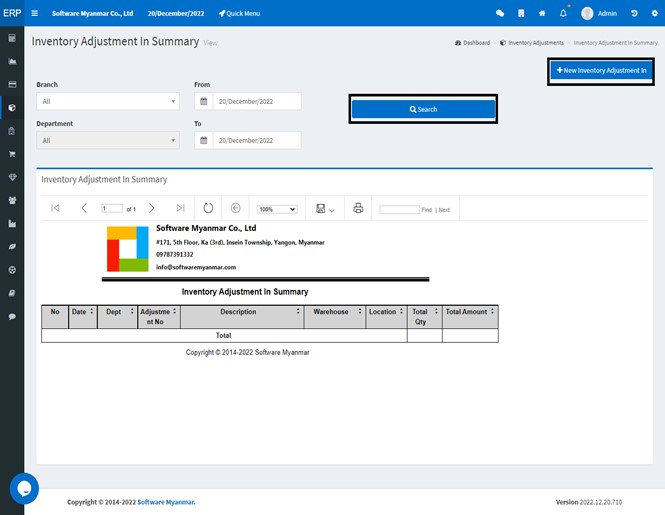This screenshot has width=665, height=515.
Task: Click the Find text box
Action: (x=400, y=210)
